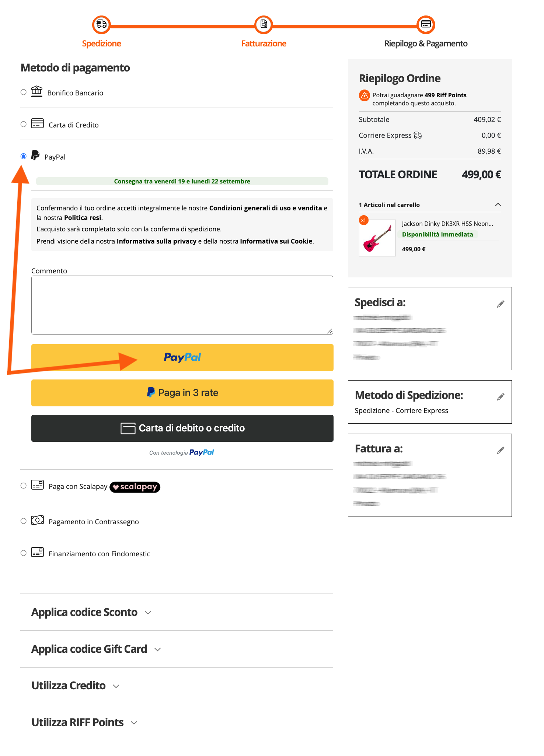Click the pencil icon next to Fattura a
544x756 pixels.
(501, 450)
